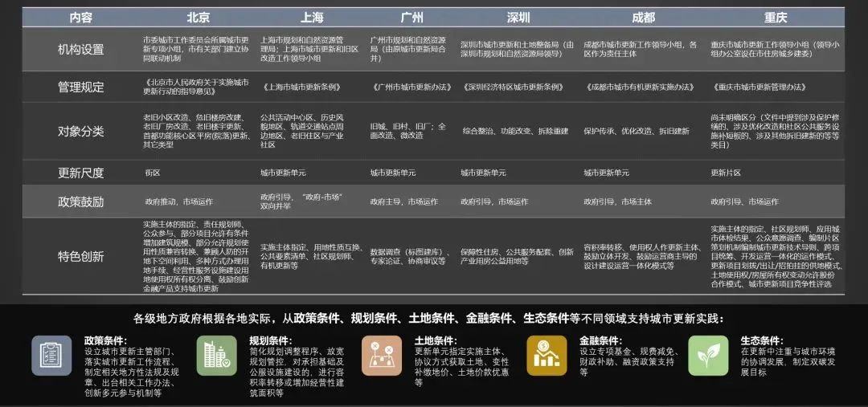The width and height of the screenshot is (868, 407).
Task: Click 《重庆市城市更新管理办法》 cell
Action: pos(759,87)
